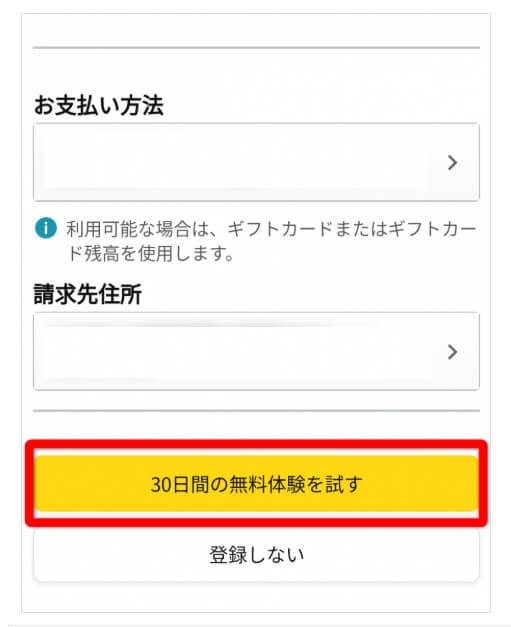Change the billing address via its box

(256, 351)
